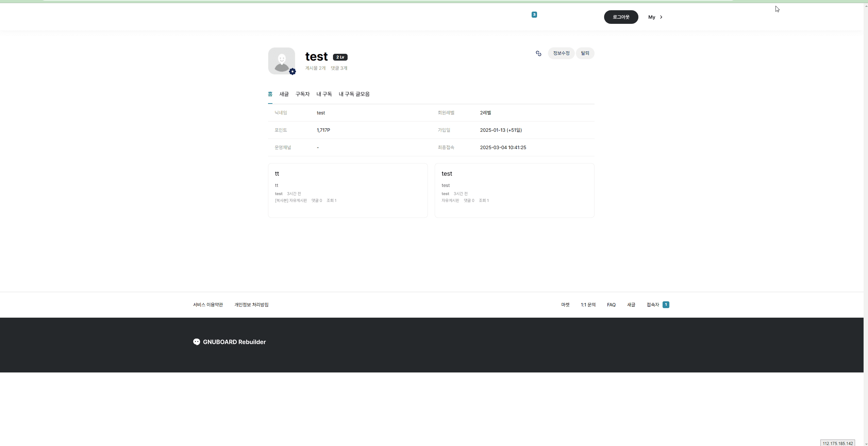
Task: Expand the My menu chevron
Action: 661,17
